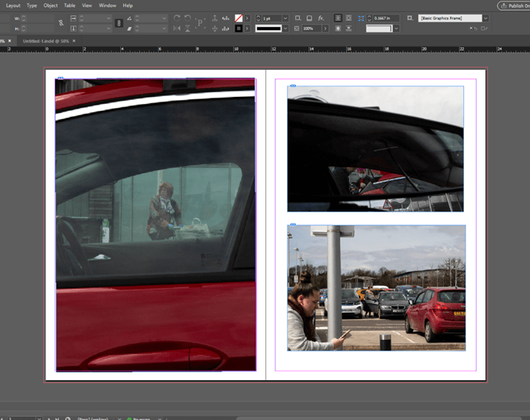Screen dimensions: 530x420
Task: Click the 0.1667 in gap value field
Action: [x=383, y=18]
